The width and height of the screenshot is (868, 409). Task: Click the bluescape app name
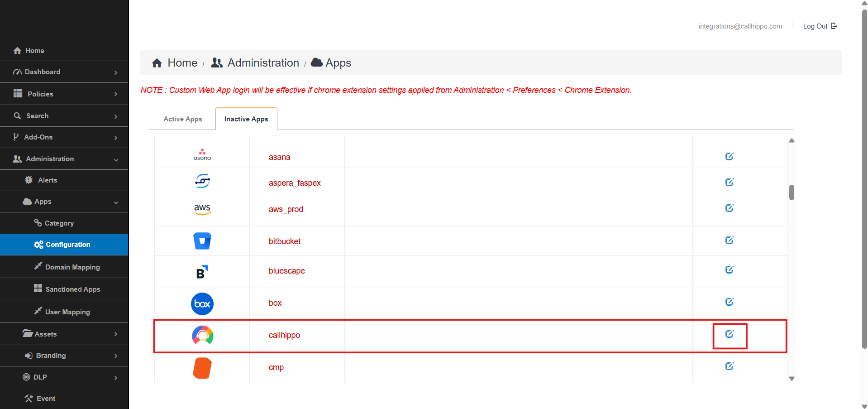(287, 271)
